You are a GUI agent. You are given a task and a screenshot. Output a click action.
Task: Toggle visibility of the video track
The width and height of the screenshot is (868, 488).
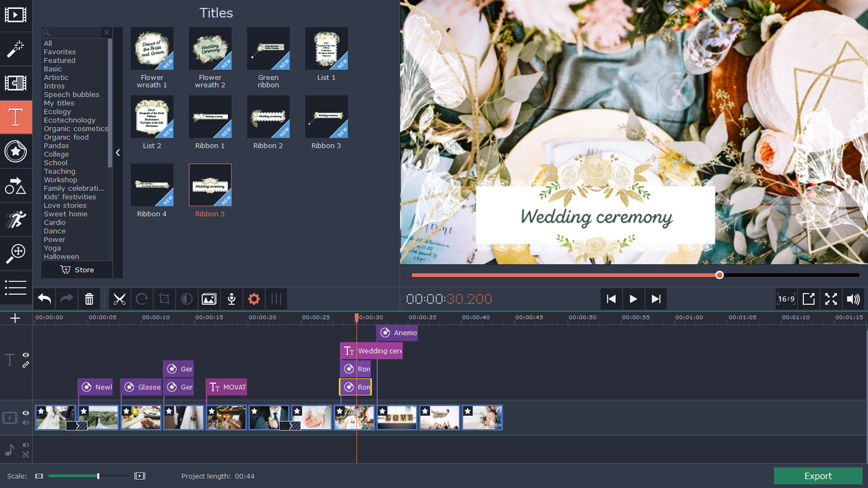pos(26,413)
